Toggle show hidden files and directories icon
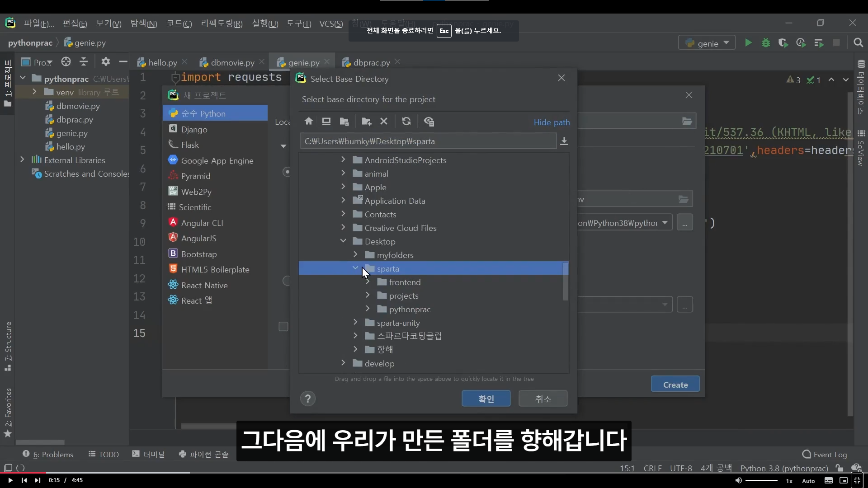This screenshot has height=488, width=868. point(429,122)
